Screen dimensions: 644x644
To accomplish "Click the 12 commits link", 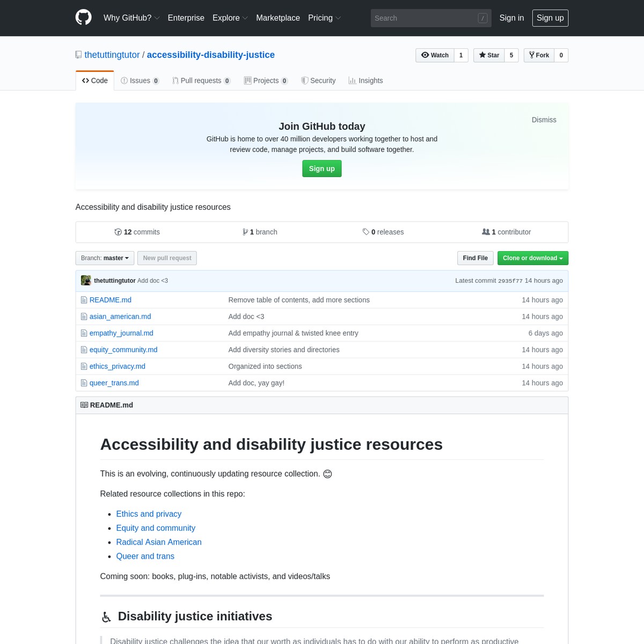I will click(x=137, y=232).
